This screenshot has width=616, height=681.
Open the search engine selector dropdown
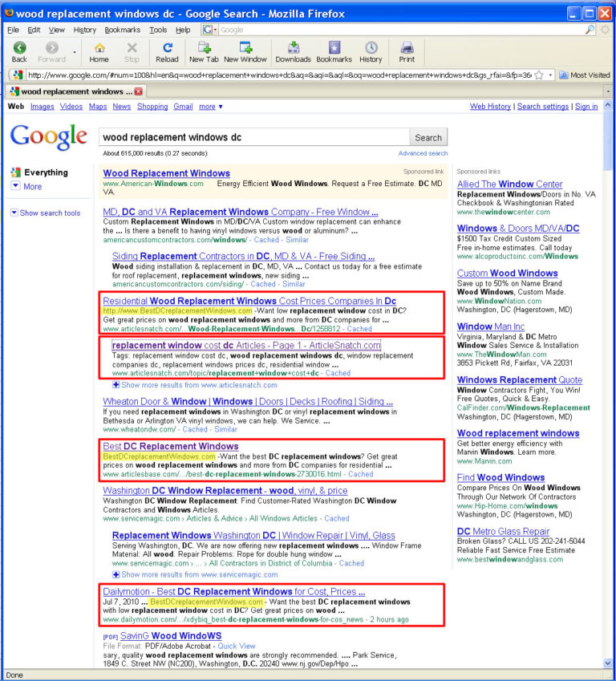tap(209, 30)
